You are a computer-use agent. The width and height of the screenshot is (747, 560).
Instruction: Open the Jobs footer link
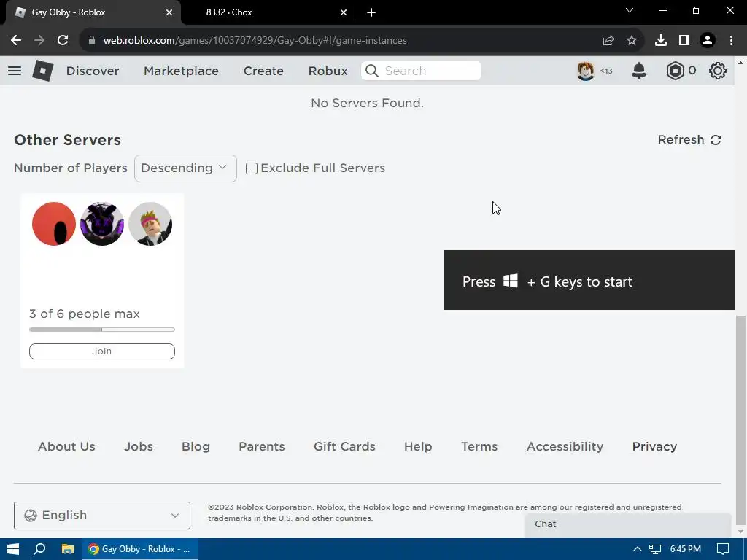click(139, 447)
